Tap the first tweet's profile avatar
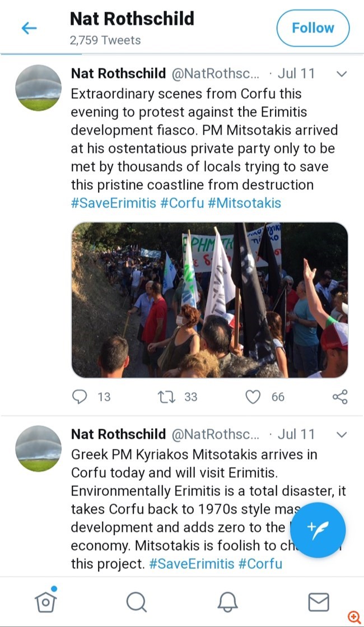The height and width of the screenshot is (627, 364). click(38, 88)
